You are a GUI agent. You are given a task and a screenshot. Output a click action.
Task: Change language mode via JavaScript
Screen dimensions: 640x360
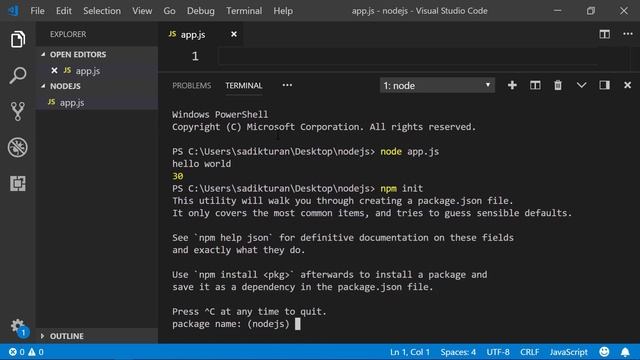[x=569, y=352]
